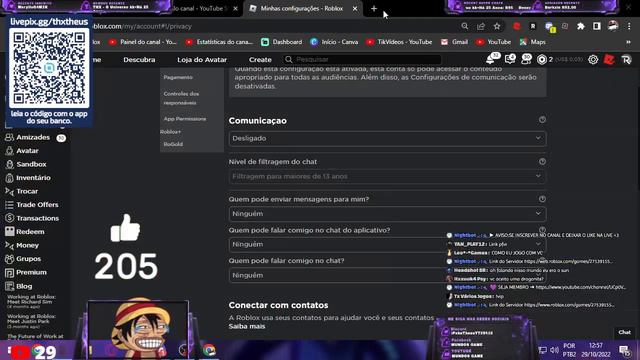Open the Chrome three-dot menu
This screenshot has width=640, height=360.
(x=629, y=26)
